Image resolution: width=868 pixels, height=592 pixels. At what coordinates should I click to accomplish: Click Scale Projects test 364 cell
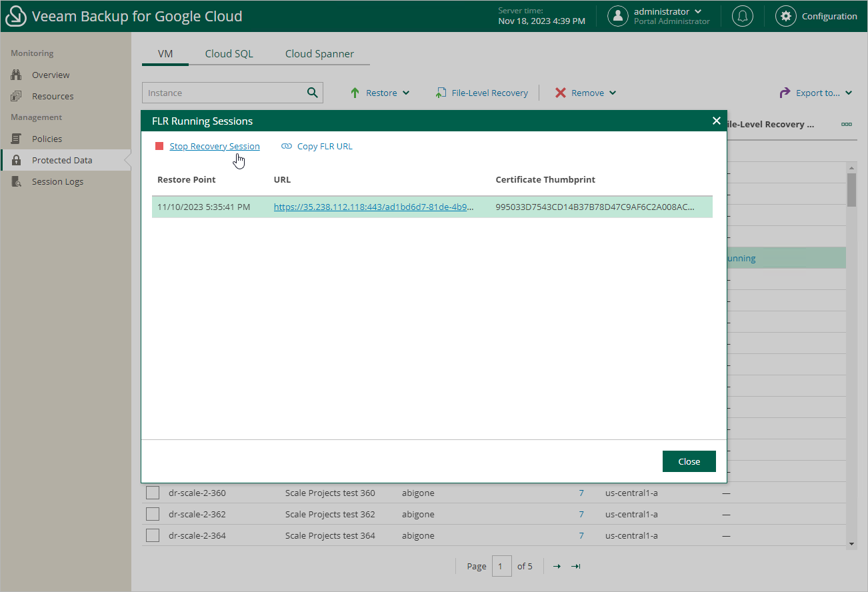[330, 536]
